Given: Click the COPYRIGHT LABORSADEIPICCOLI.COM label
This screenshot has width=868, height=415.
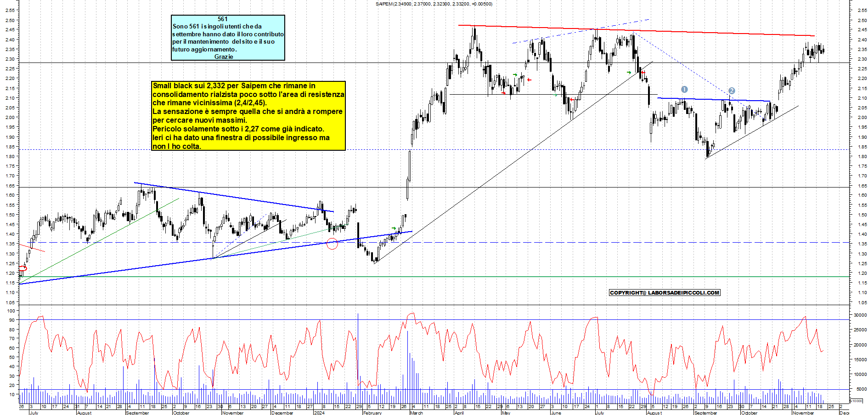Looking at the screenshot, I should click(x=665, y=293).
